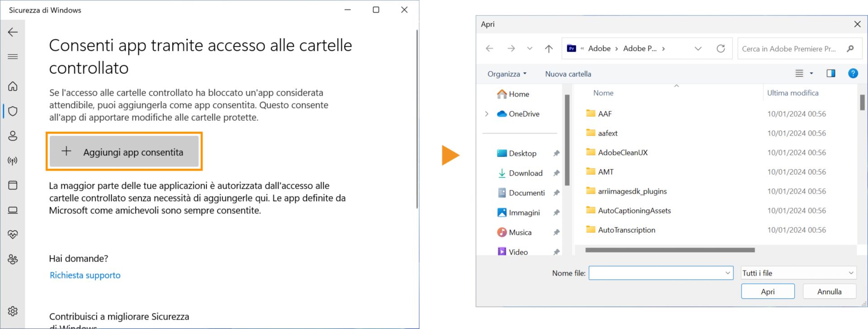Click the Annulla button
Viewport: 868px width, 329px height.
point(829,291)
